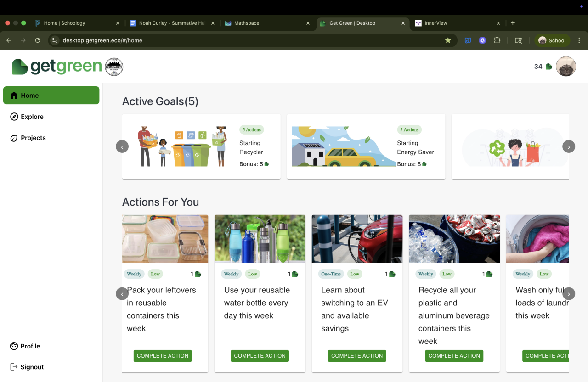Image resolution: width=588 pixels, height=382 pixels.
Task: Open Chrome three-dot menu
Action: (x=579, y=40)
